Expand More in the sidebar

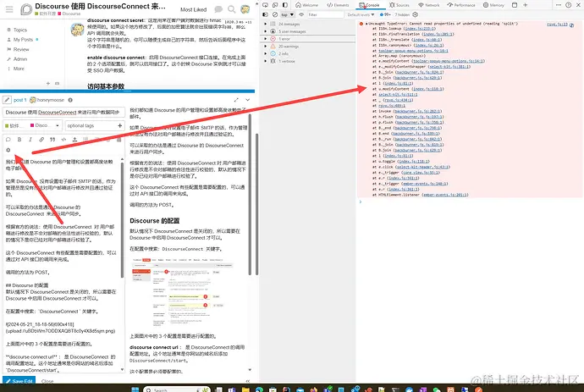(19, 69)
